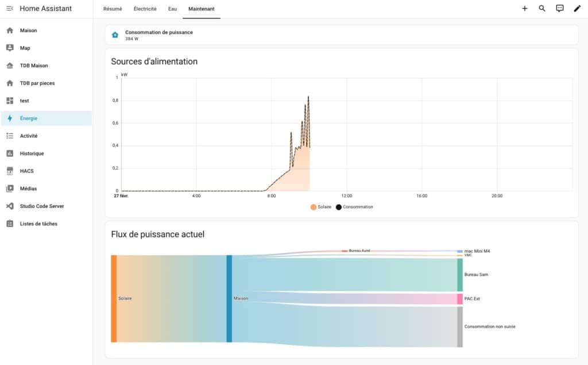Open Studio Code Server in sidebar
Screen dimensions: 588x365
point(41,206)
